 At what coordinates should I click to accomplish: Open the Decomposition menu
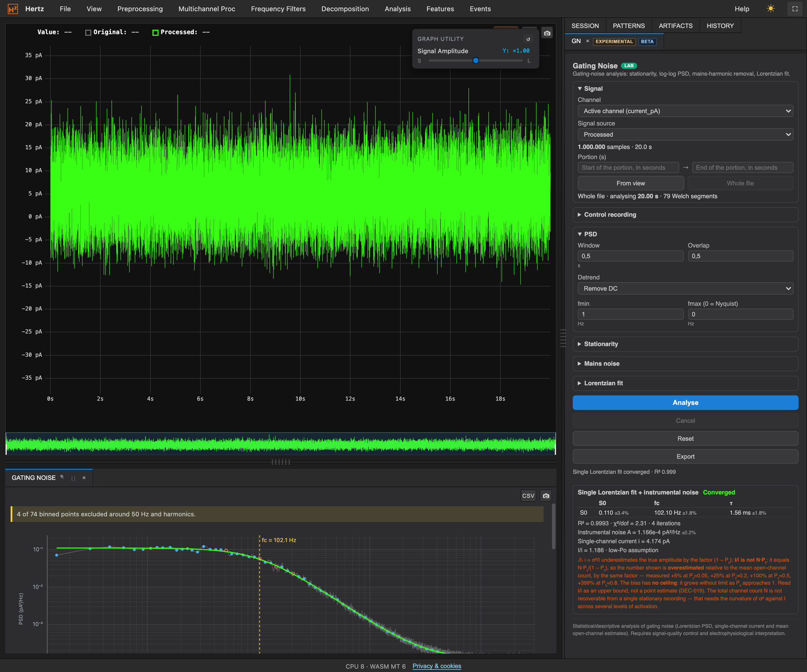345,9
